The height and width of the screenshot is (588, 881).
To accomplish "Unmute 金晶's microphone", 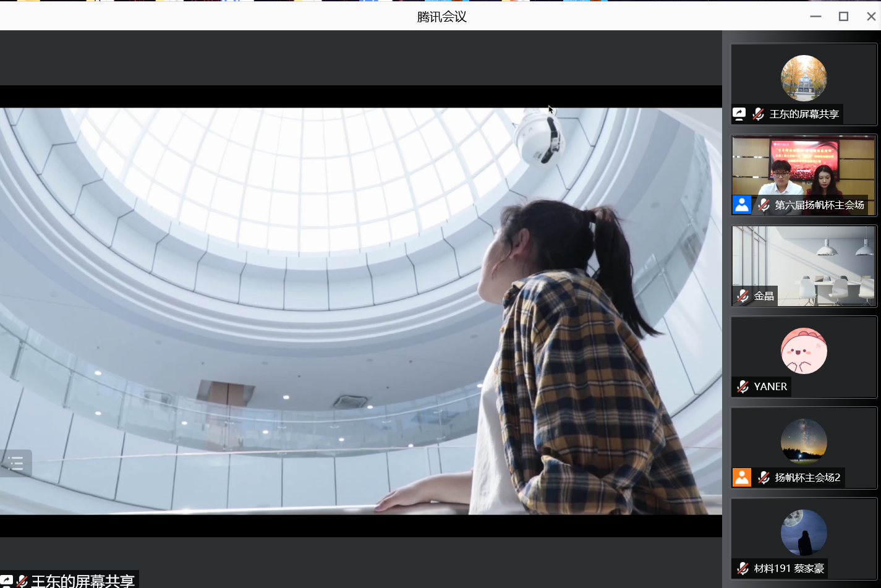I will click(x=743, y=296).
